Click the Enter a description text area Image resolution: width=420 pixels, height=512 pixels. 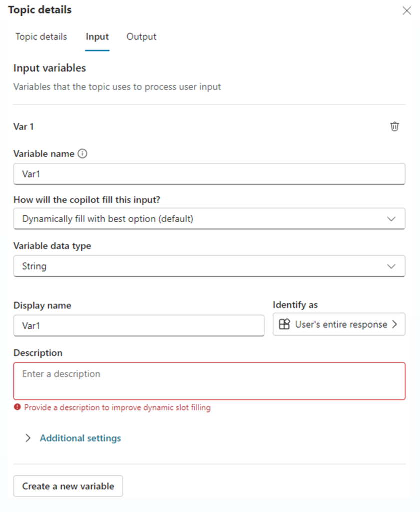(x=209, y=381)
